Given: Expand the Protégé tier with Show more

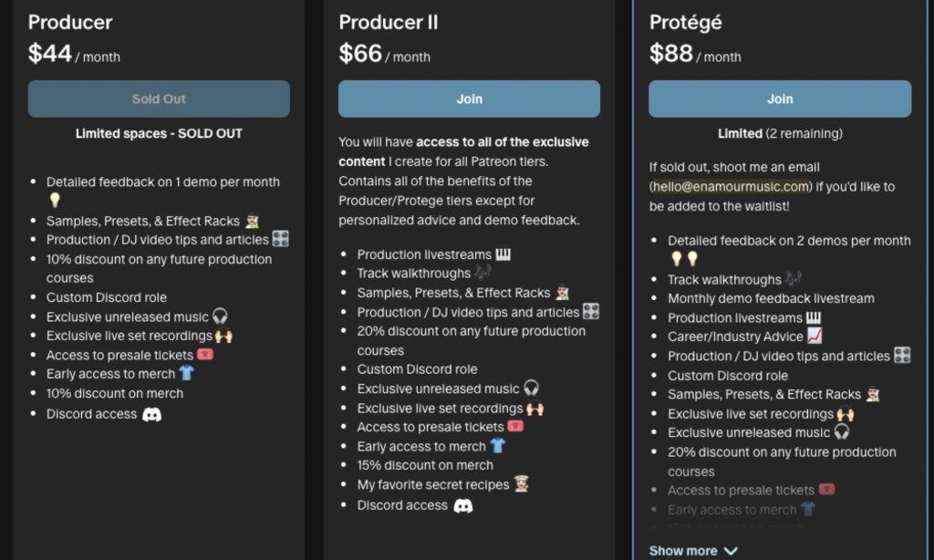Looking at the screenshot, I should pos(684,551).
